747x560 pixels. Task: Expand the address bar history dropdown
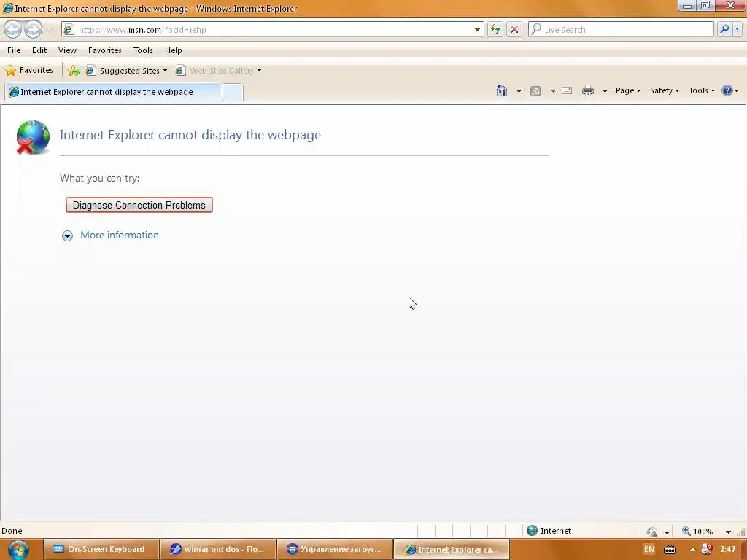click(477, 29)
